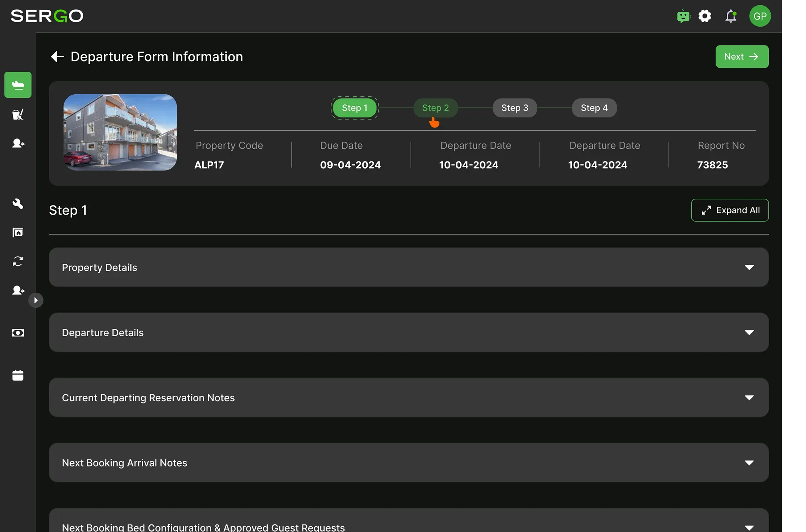The image size is (806, 532).
Task: Switch to Step 3 in the stepper
Action: pyautogui.click(x=515, y=108)
